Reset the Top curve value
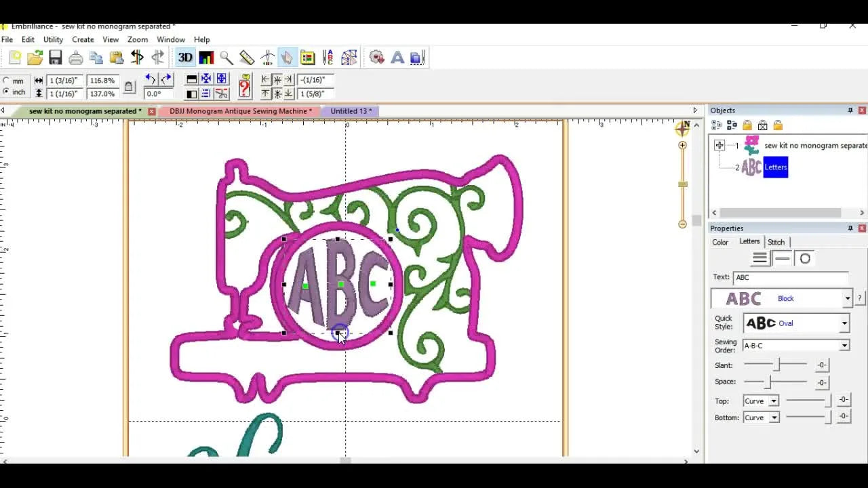The width and height of the screenshot is (868, 488). tap(843, 401)
